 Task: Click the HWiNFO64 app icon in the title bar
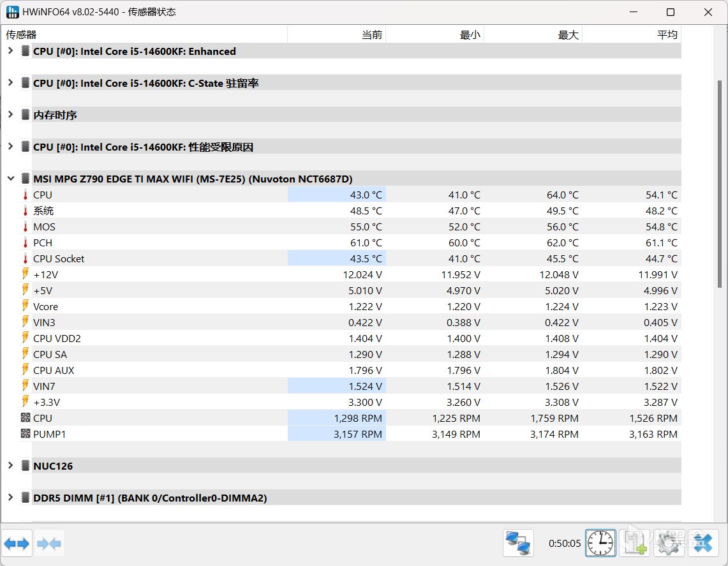point(13,12)
